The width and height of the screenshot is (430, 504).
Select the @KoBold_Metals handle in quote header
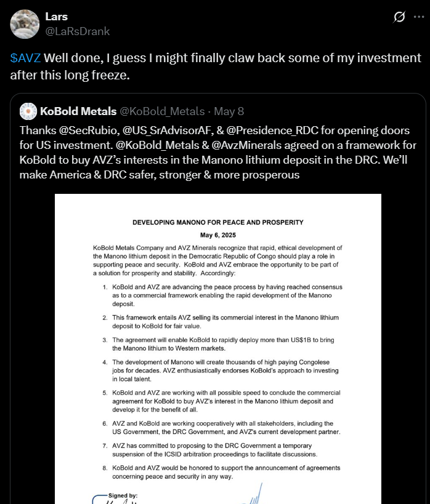161,111
